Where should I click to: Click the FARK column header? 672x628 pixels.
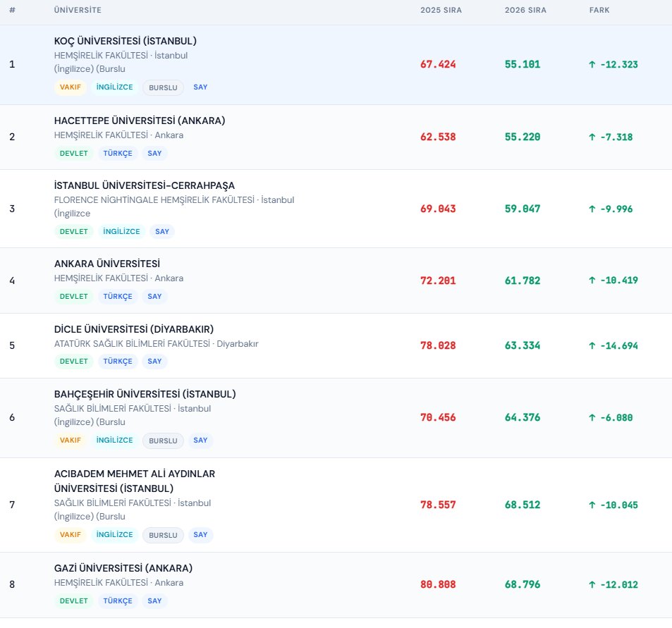(x=599, y=10)
